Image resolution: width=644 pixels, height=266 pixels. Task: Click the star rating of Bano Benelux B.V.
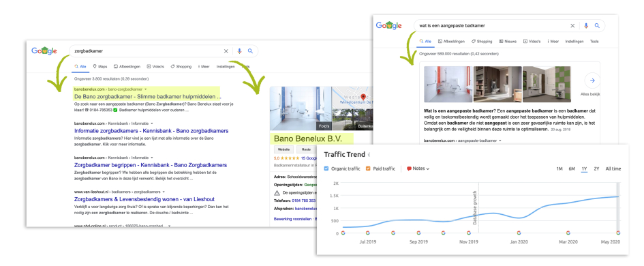tap(290, 158)
